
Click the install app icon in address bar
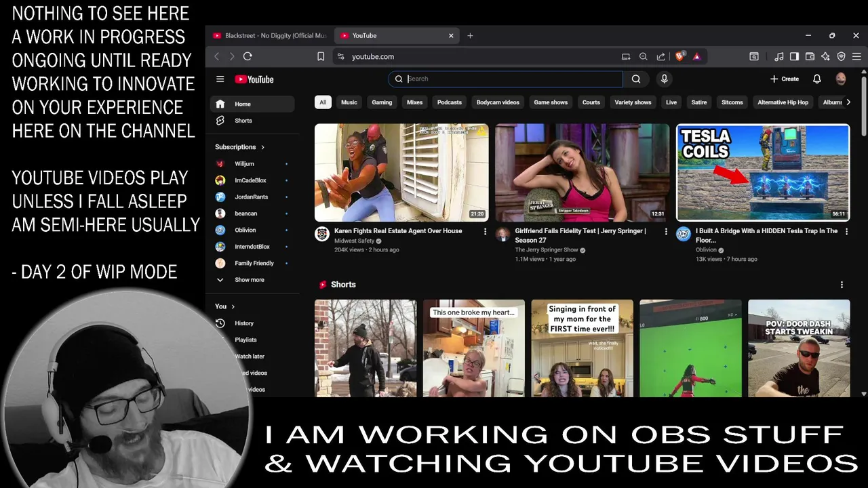pyautogui.click(x=626, y=56)
